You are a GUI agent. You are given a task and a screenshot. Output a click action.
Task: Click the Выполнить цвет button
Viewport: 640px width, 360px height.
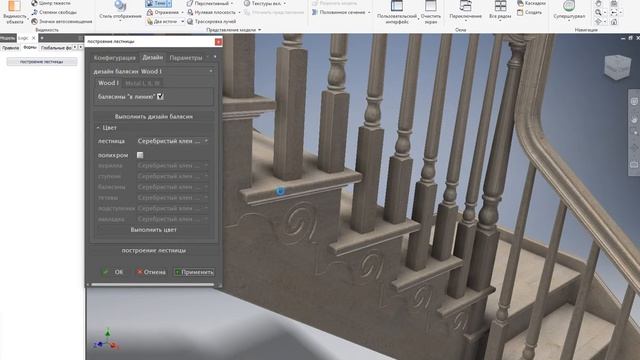pyautogui.click(x=153, y=230)
